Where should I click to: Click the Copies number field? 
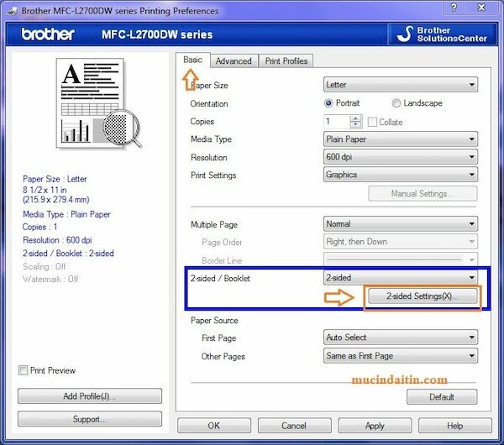pyautogui.click(x=336, y=122)
